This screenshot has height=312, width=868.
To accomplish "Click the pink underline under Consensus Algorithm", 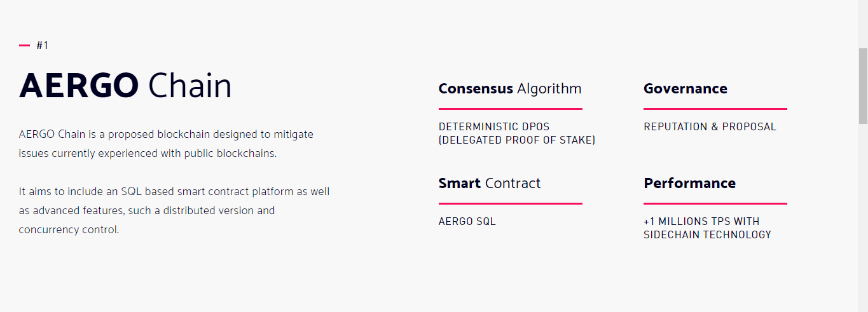I will pyautogui.click(x=510, y=109).
